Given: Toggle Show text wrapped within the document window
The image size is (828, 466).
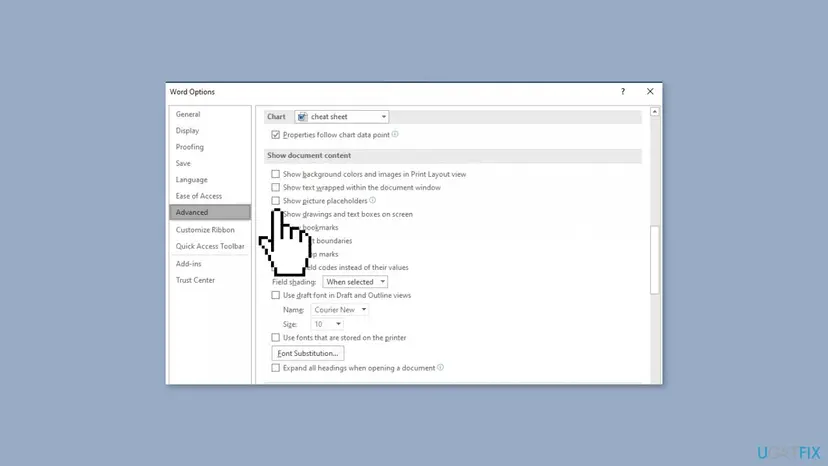Looking at the screenshot, I should [x=276, y=188].
